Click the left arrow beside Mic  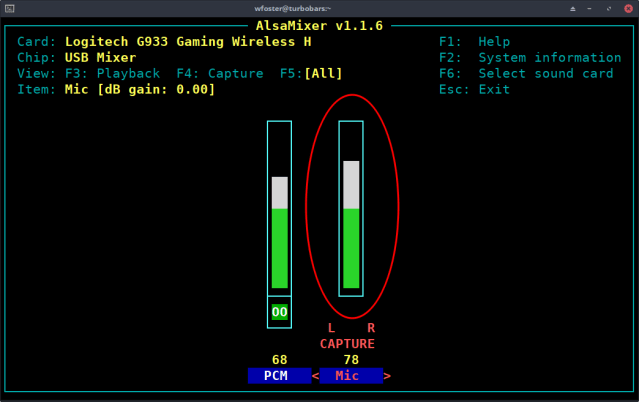point(316,376)
